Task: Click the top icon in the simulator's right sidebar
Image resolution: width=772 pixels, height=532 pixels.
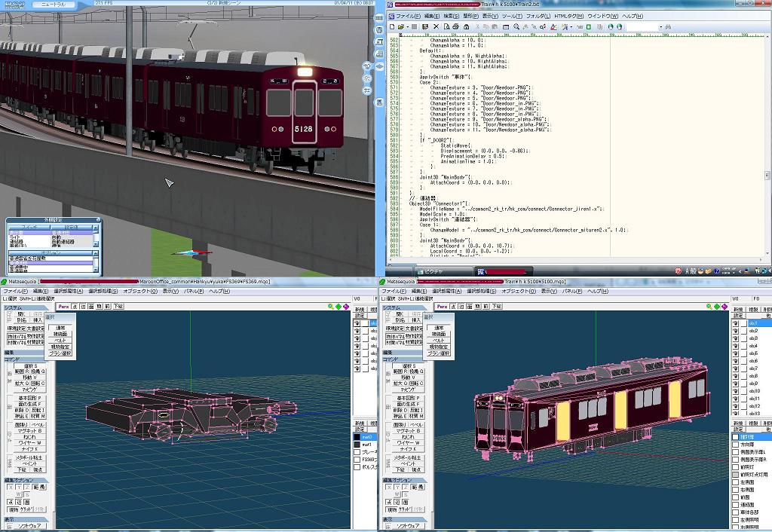Action: tap(379, 18)
